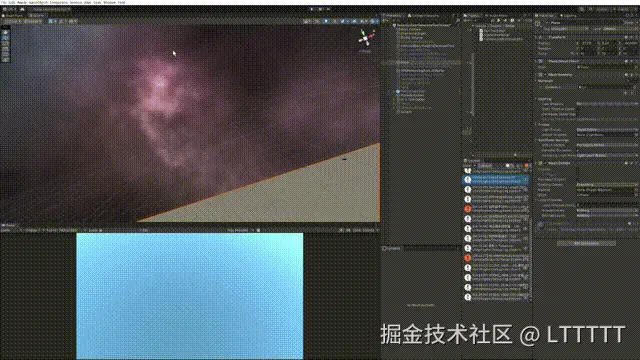The height and width of the screenshot is (360, 640).
Task: Select the combined Transform tool in Scene overlay
Action: click(x=5, y=59)
